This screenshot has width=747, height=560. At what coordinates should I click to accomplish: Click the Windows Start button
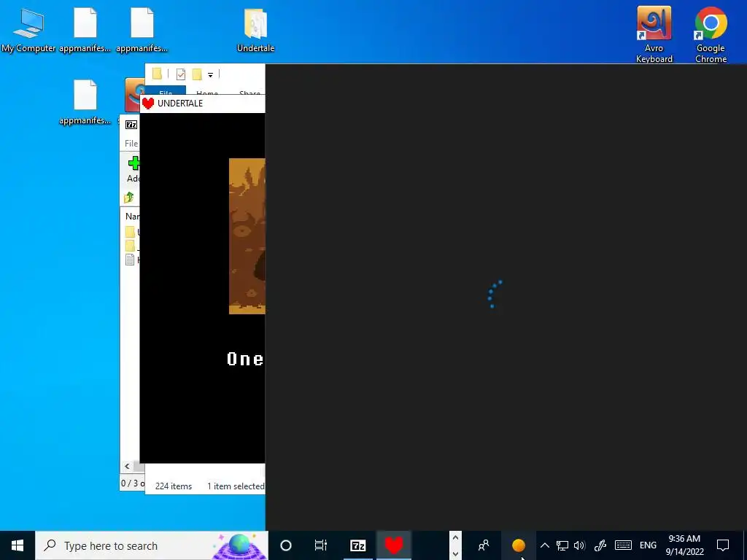18,545
